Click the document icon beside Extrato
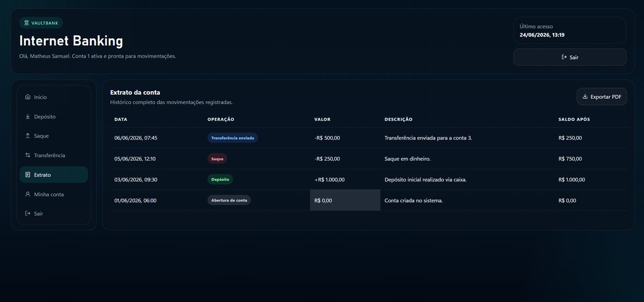 28,174
